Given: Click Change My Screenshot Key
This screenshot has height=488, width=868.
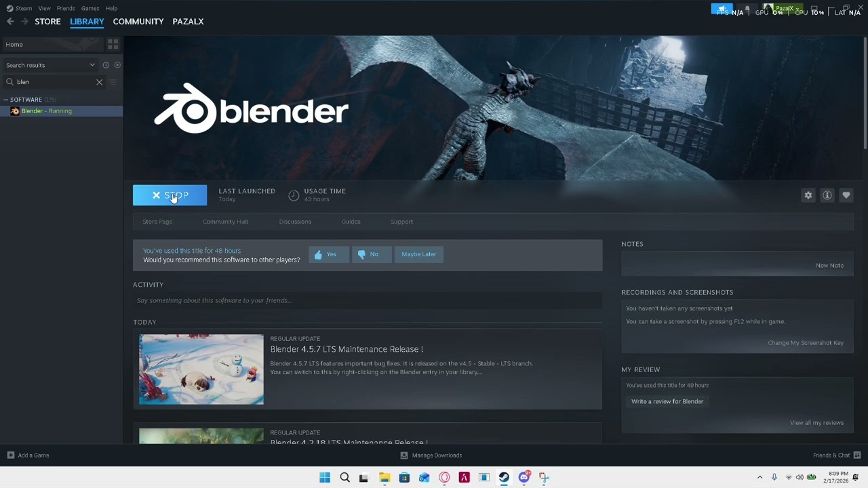Looking at the screenshot, I should tap(806, 343).
